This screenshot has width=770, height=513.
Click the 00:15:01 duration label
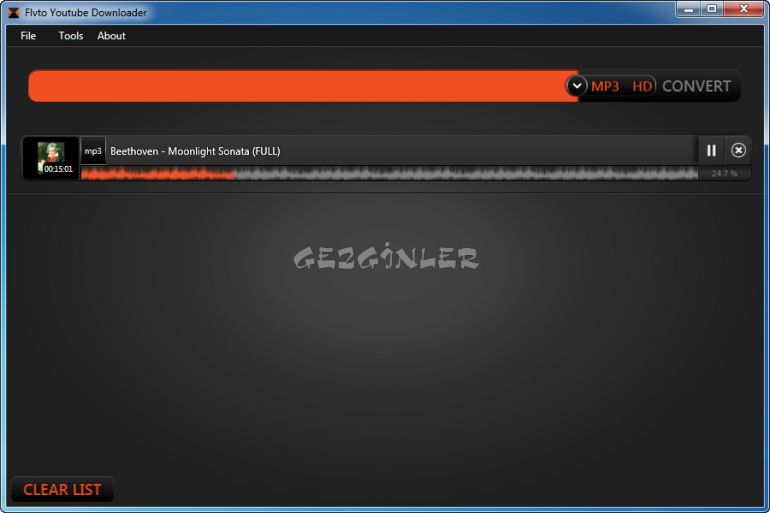[58, 169]
